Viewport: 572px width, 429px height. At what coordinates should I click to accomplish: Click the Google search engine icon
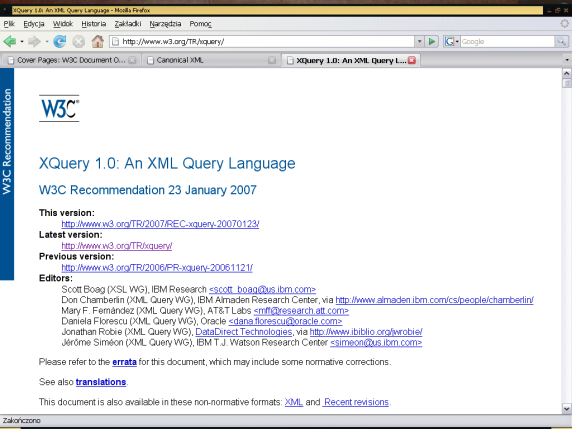click(x=449, y=42)
